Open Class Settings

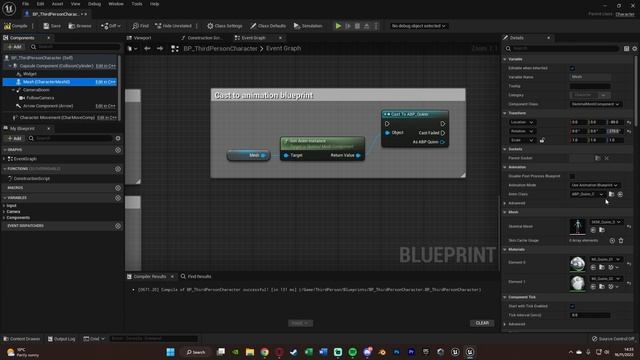[224, 26]
